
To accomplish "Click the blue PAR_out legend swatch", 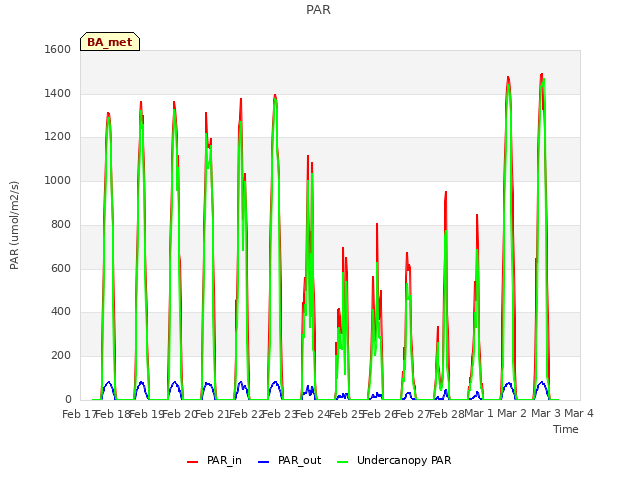I will (264, 462).
